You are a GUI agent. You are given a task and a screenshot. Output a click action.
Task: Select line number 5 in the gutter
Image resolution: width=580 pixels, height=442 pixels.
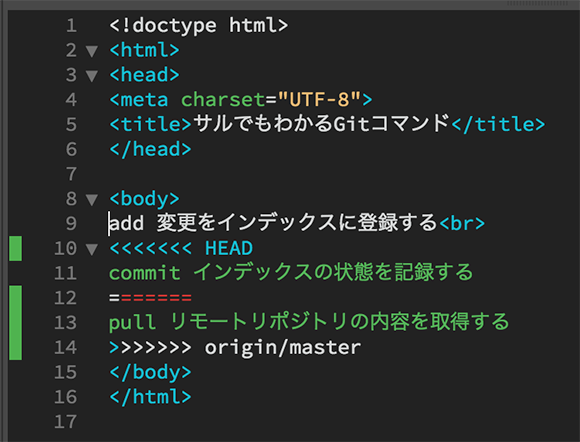(71, 125)
